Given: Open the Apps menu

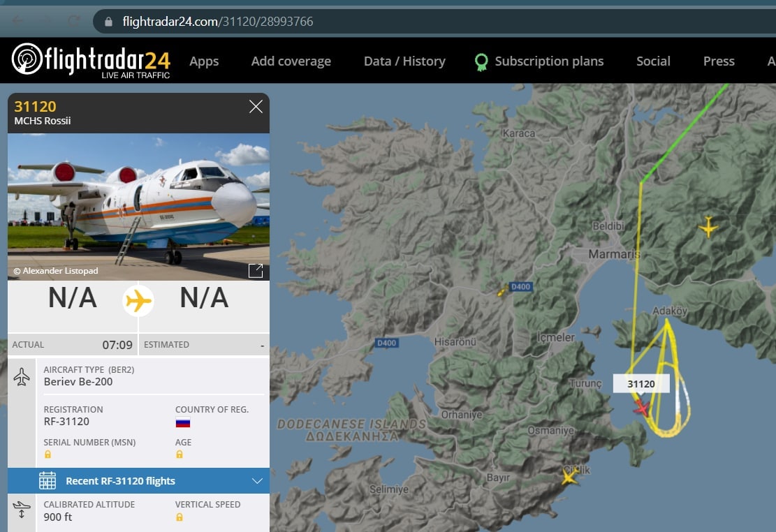Looking at the screenshot, I should (x=204, y=61).
